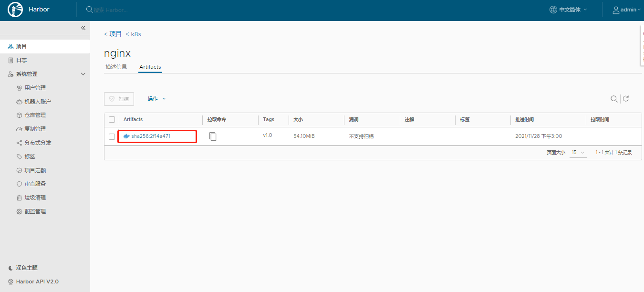This screenshot has width=644, height=292.
Task: Click the 54.10MiB size cell
Action: tap(304, 136)
